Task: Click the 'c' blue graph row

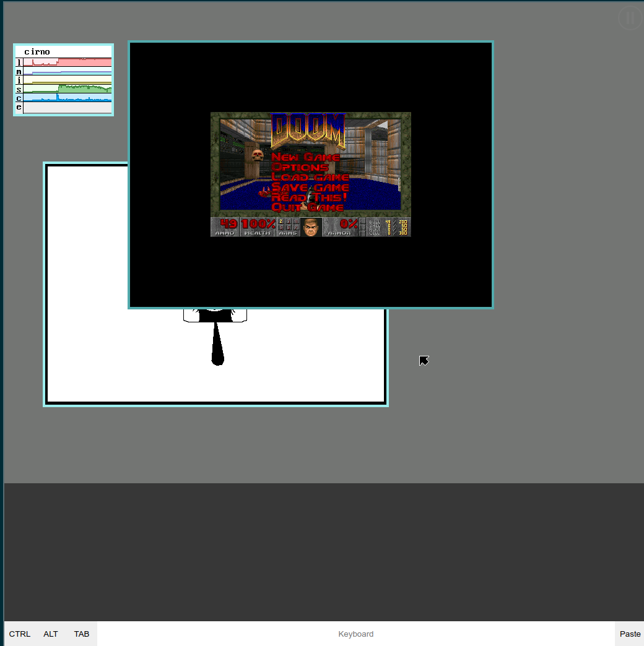Action: [64, 98]
